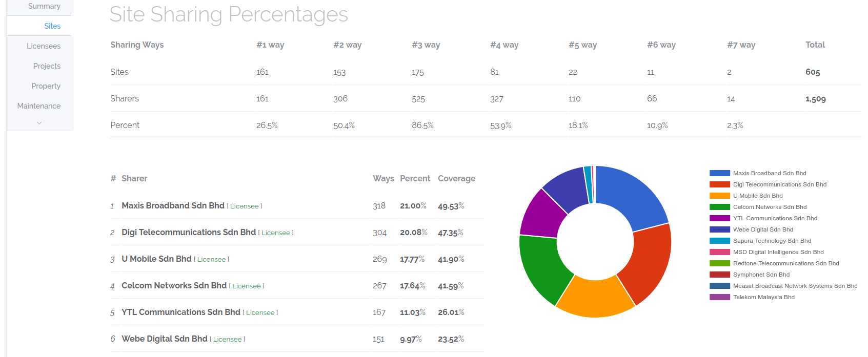This screenshot has width=868, height=357.
Task: Open the Property sidebar item
Action: pos(46,86)
